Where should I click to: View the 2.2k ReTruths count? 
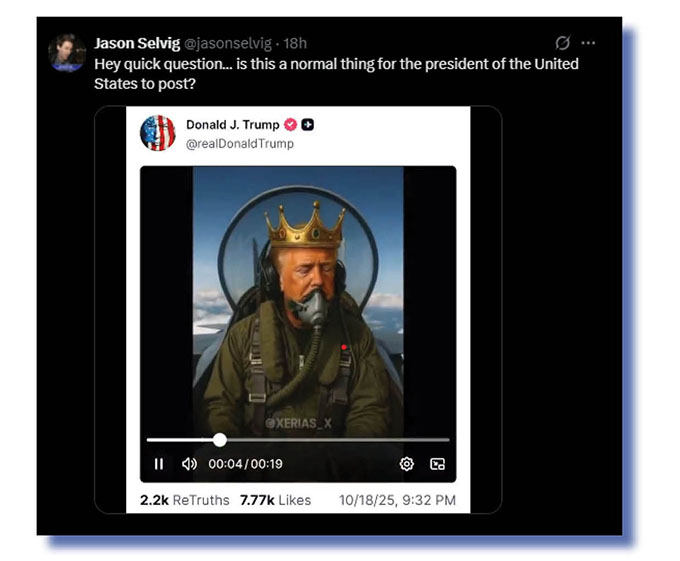[185, 500]
